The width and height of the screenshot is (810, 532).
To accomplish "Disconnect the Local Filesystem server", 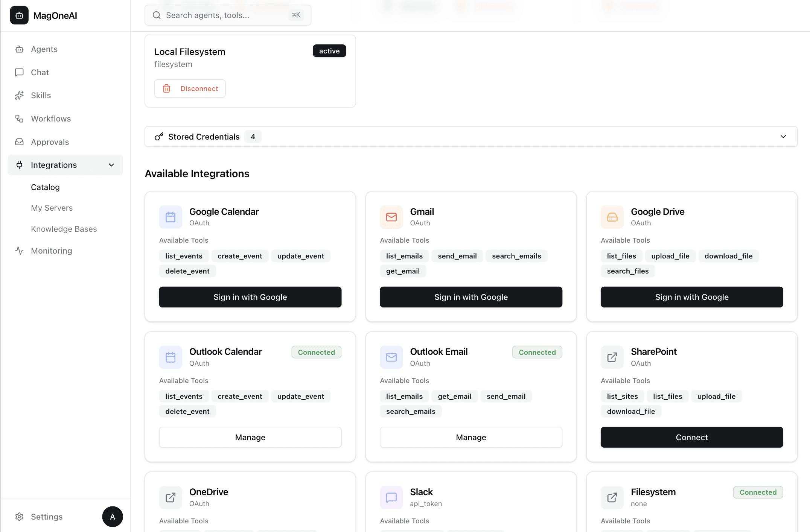I will pos(190,89).
